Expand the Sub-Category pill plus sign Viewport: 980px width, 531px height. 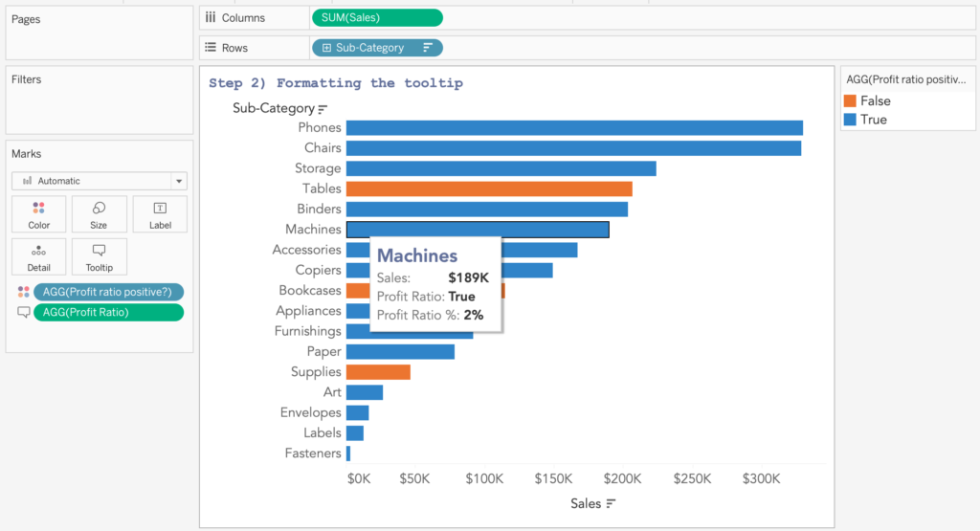326,48
